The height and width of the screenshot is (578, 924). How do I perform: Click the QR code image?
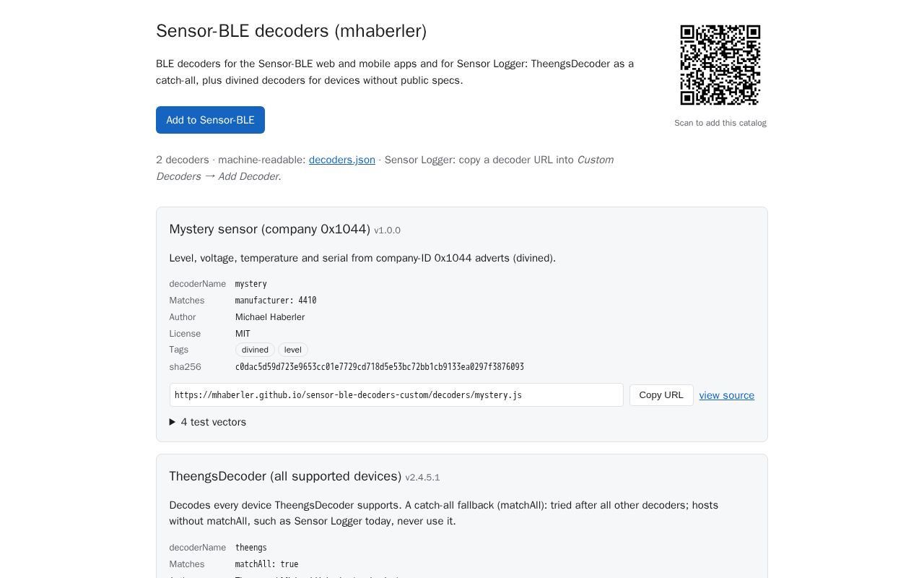tap(720, 65)
